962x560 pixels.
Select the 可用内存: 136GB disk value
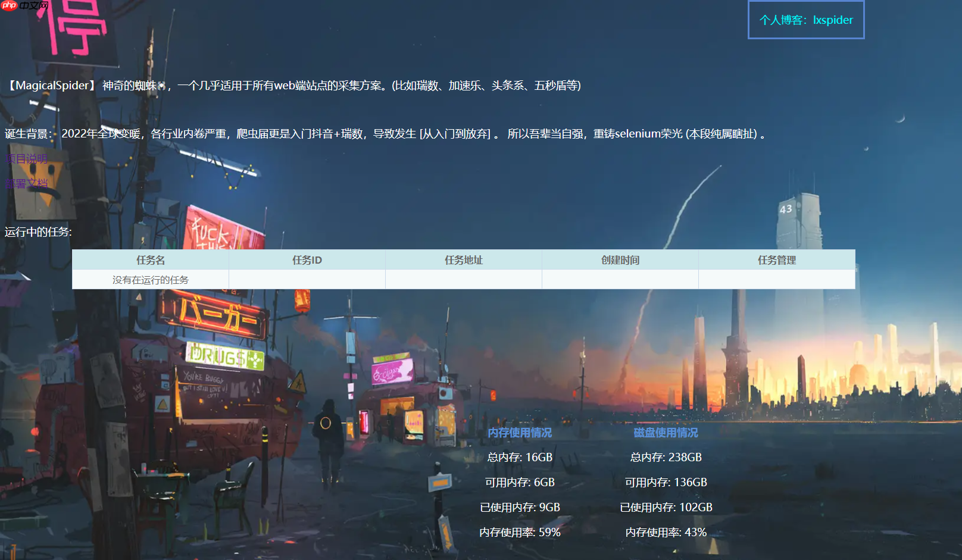[666, 482]
